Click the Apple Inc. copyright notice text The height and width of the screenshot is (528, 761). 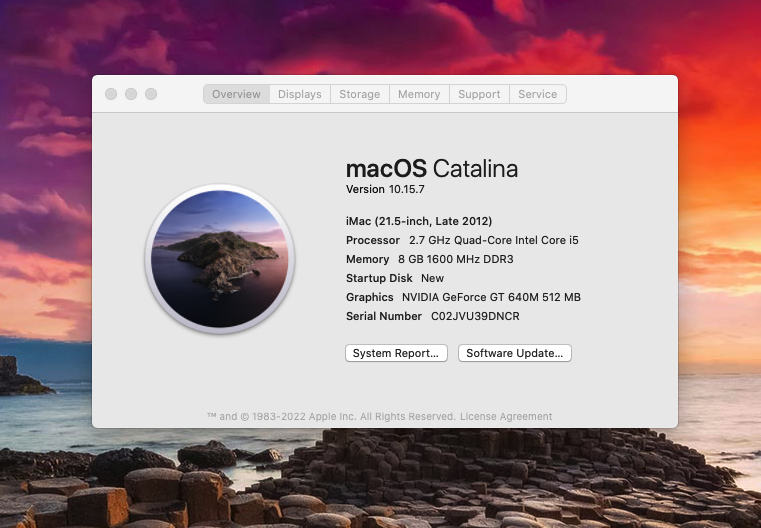coord(331,416)
